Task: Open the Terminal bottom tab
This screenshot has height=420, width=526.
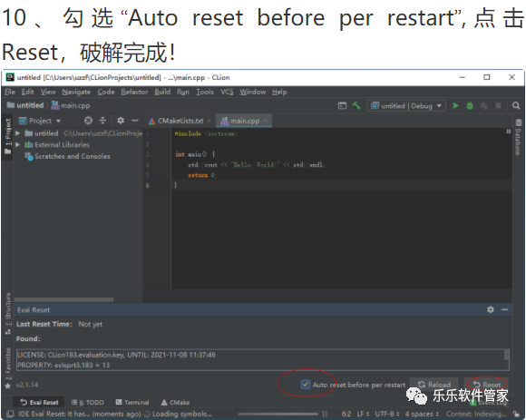Action: (x=132, y=402)
